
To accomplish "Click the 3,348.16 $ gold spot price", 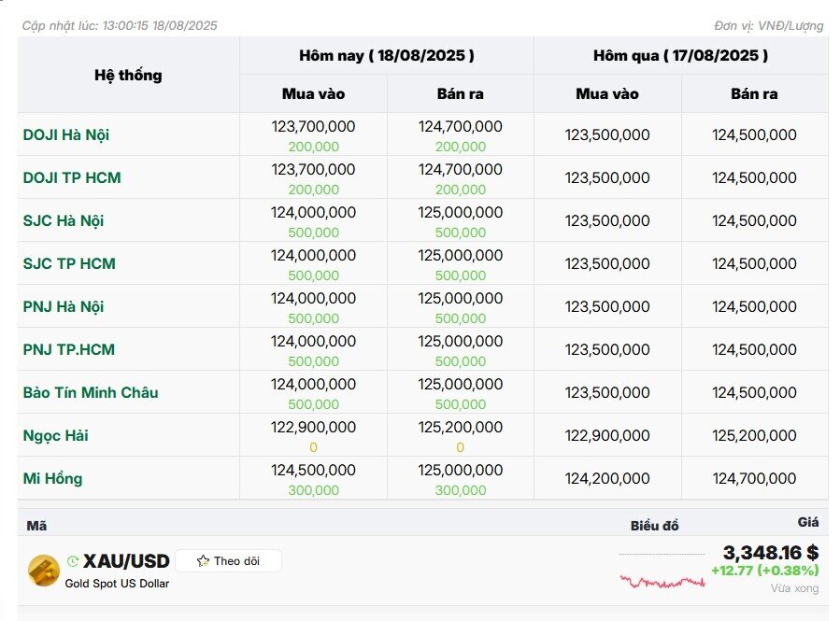I will [x=771, y=552].
